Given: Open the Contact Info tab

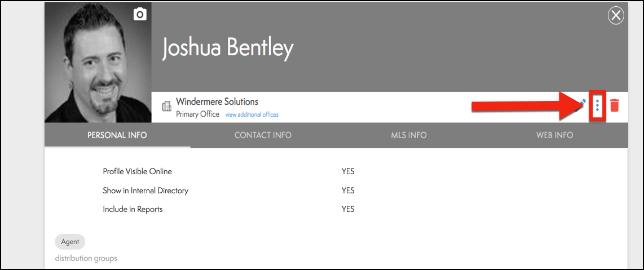Looking at the screenshot, I should 263,135.
